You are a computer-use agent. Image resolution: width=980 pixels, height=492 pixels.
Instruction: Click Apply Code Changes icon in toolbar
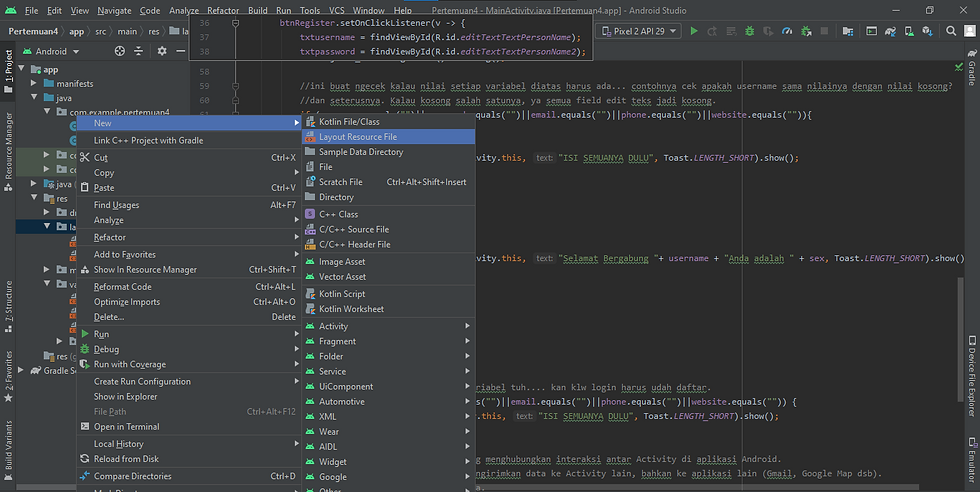point(731,31)
